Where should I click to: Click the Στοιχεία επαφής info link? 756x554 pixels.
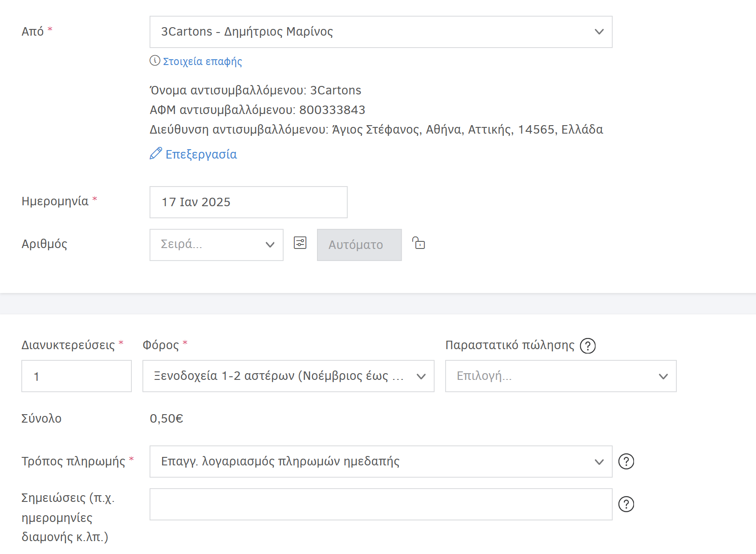(203, 61)
